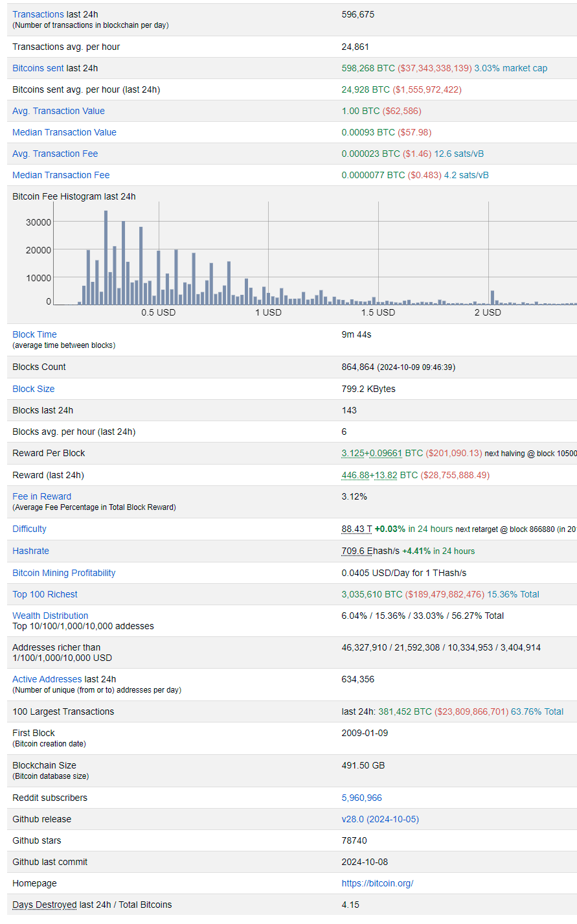The width and height of the screenshot is (577, 924).
Task: Click the 381,452 BTC largest transactions amount
Action: point(405,711)
